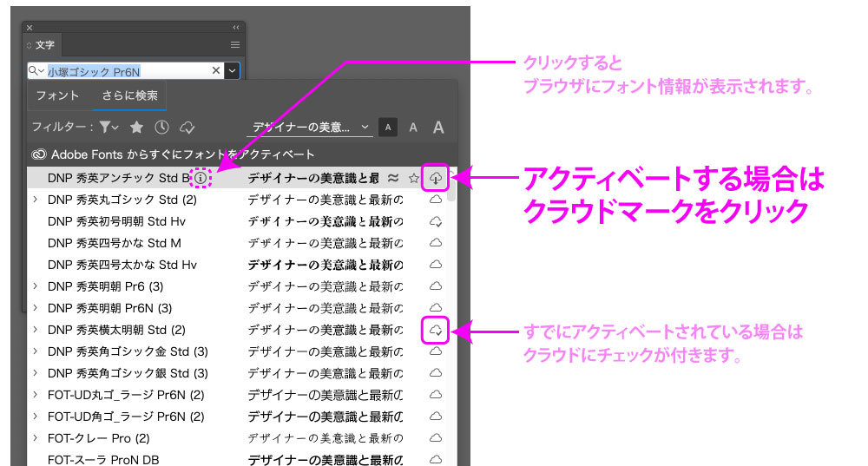Activate DNP 秀英アンチック Std B cloud
Screen dimensions: 868x466
point(436,178)
